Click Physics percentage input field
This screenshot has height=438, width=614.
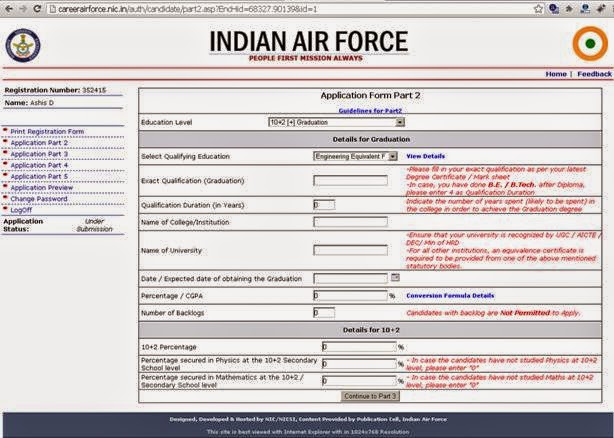[x=359, y=364]
